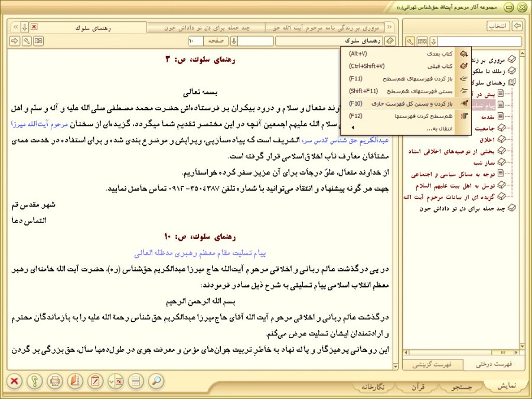Click the tree panel horizontal scrollbar
Image resolution: width=532 pixels, height=399 pixels.
(461, 352)
